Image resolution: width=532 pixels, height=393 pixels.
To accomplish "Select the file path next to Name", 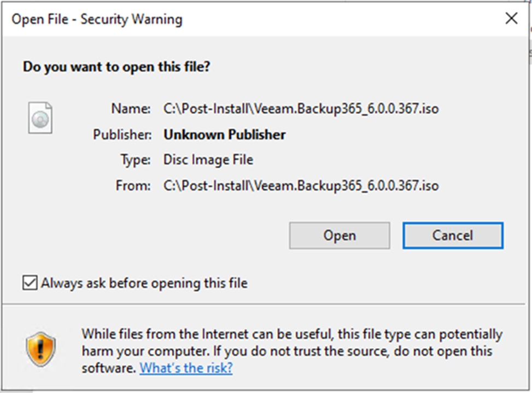I will pos(301,109).
